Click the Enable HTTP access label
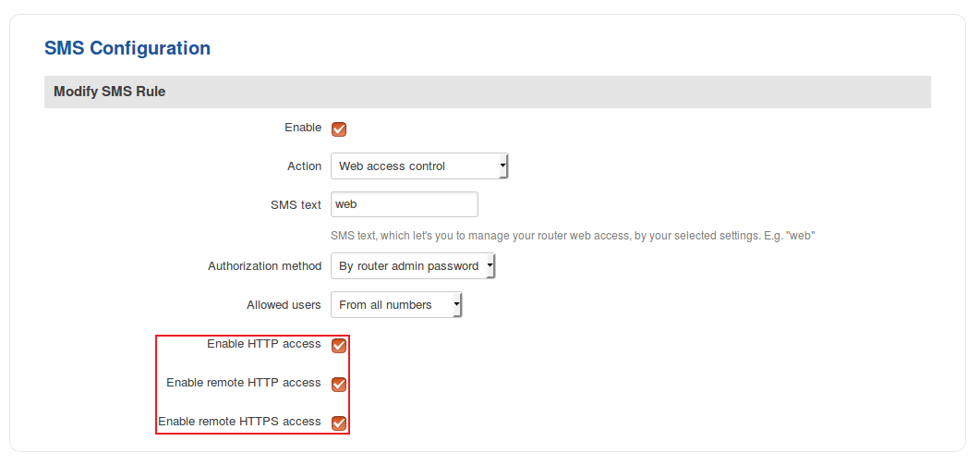 (x=263, y=344)
